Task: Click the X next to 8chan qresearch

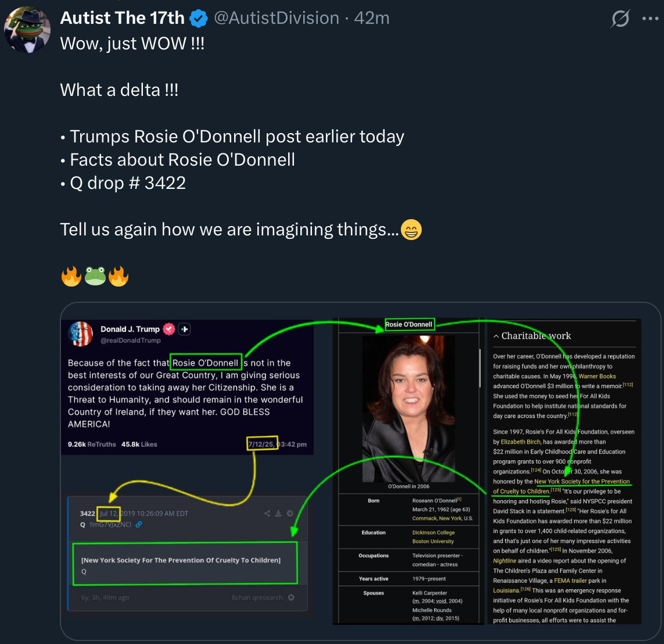Action: click(291, 598)
